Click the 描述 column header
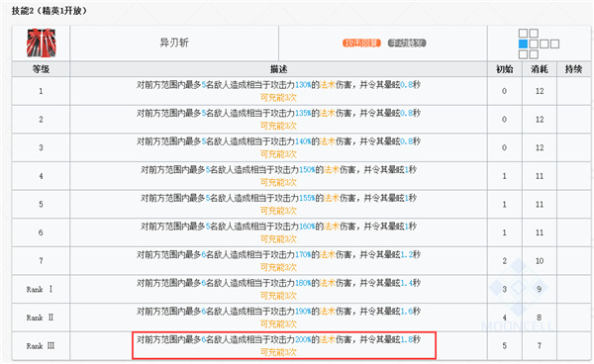Screen dimensions: 594x364 pyautogui.click(x=278, y=69)
